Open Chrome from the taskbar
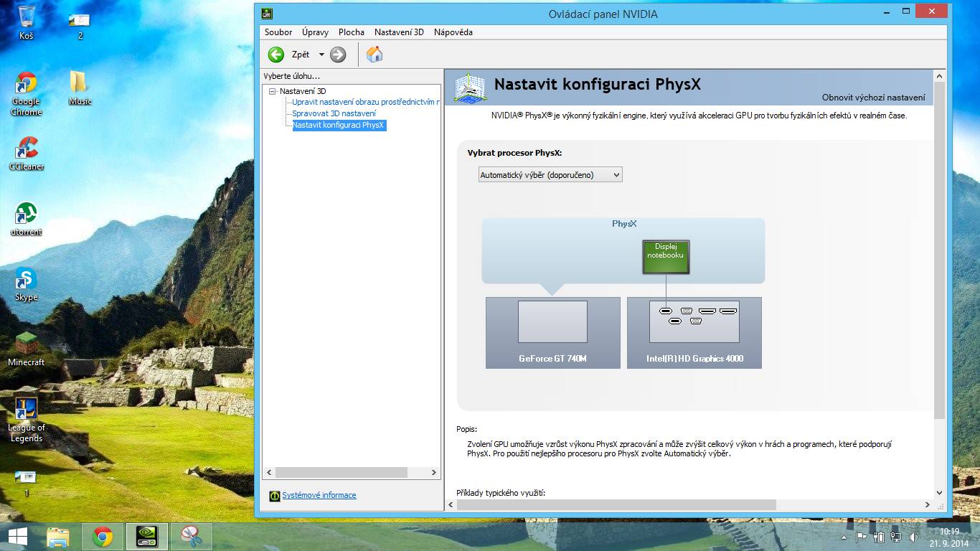The image size is (980, 551). pyautogui.click(x=102, y=537)
